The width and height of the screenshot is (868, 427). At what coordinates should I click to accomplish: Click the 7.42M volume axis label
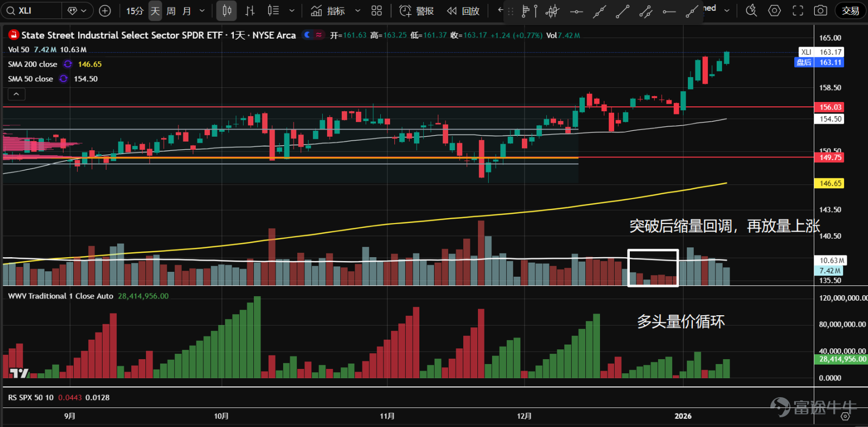(x=829, y=271)
